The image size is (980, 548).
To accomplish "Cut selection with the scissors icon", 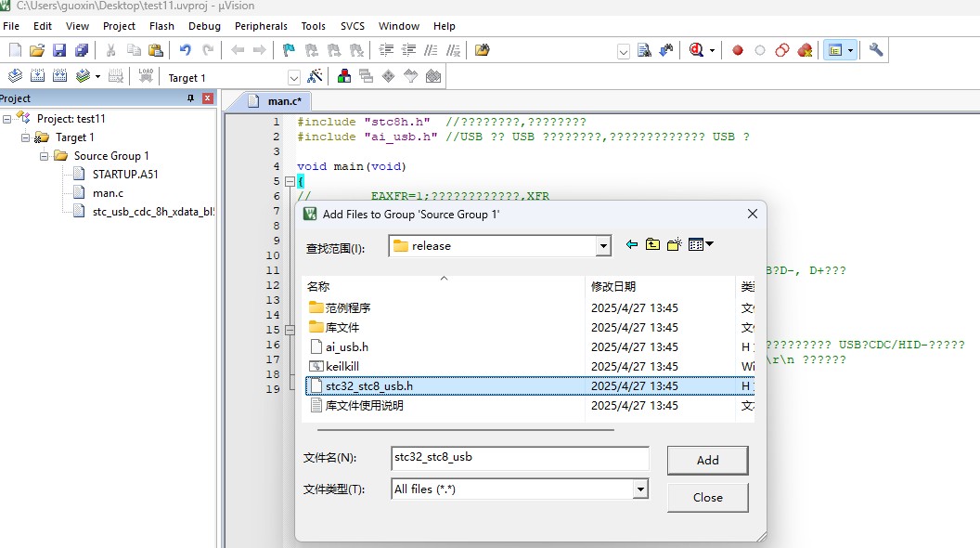I will (x=110, y=50).
